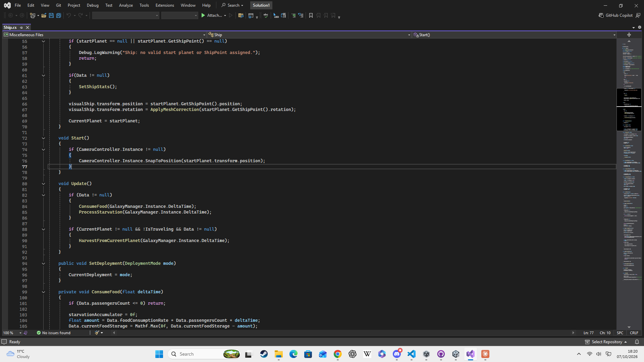Open the document tab settings gear
Viewport: 644px width, 362px height.
coord(640,27)
